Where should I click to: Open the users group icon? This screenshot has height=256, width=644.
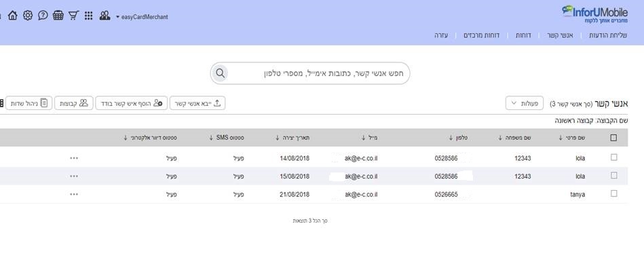(105, 16)
